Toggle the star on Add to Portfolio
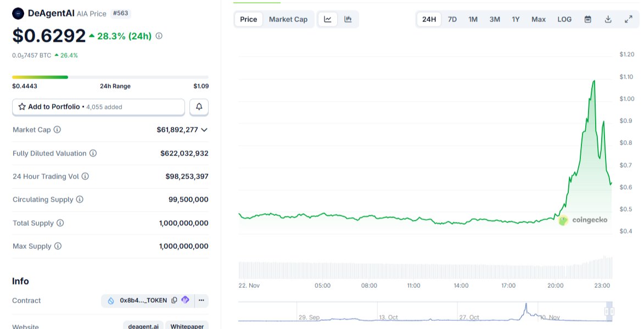The image size is (644, 329). pos(21,107)
